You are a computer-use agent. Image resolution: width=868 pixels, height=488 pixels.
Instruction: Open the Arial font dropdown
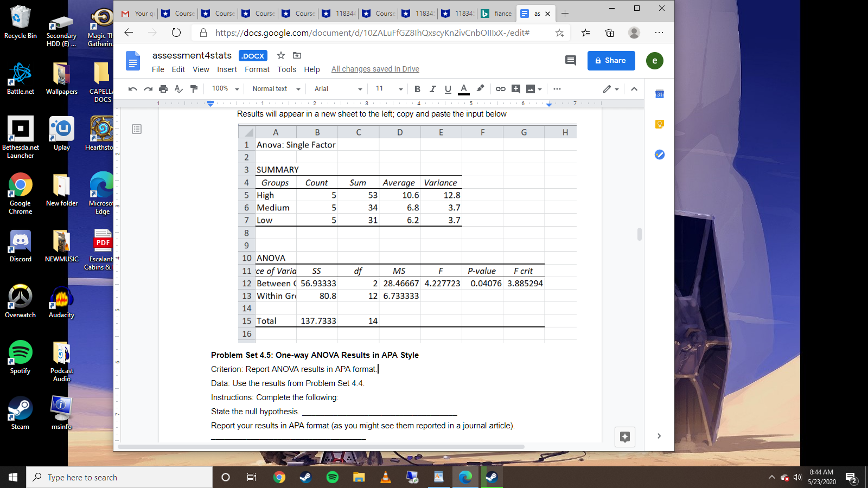coord(338,89)
